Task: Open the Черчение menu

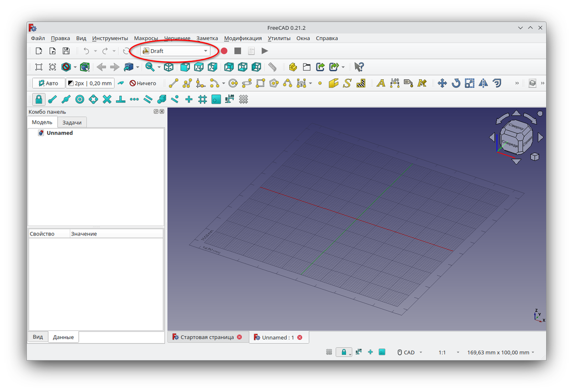Action: tap(177, 38)
